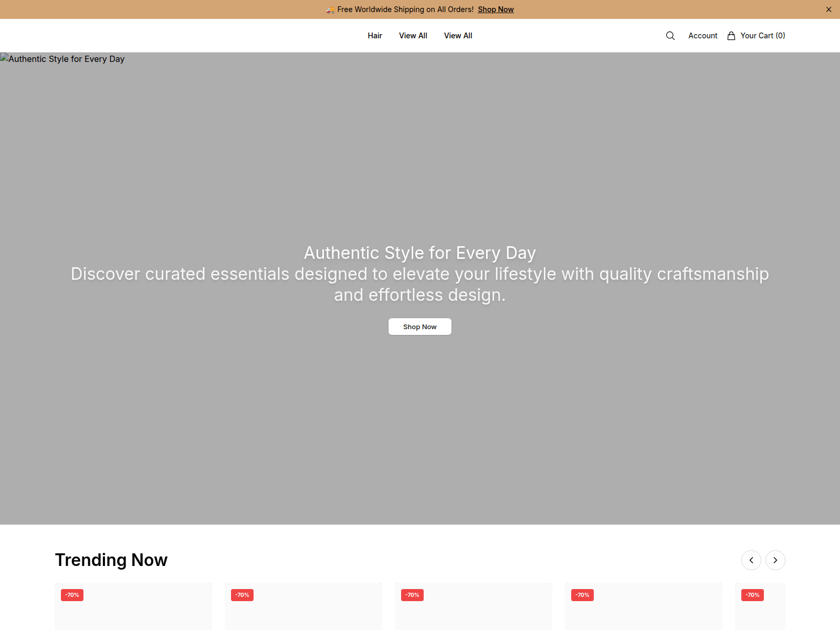This screenshot has height=630, width=840.
Task: Advance to next Trending Now slide
Action: coord(775,560)
